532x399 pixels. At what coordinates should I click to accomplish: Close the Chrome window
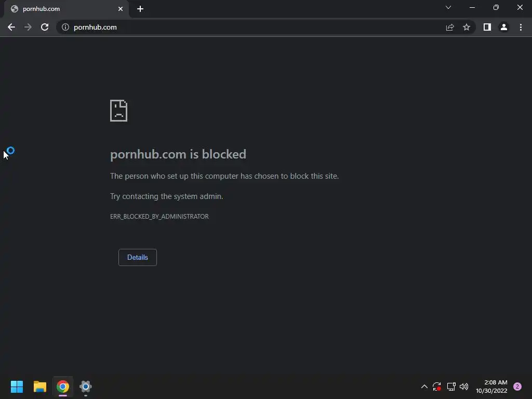tap(520, 7)
